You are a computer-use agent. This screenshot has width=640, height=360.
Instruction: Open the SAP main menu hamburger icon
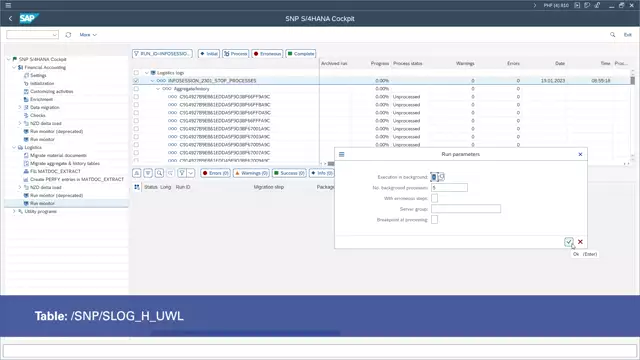[x=8, y=5]
